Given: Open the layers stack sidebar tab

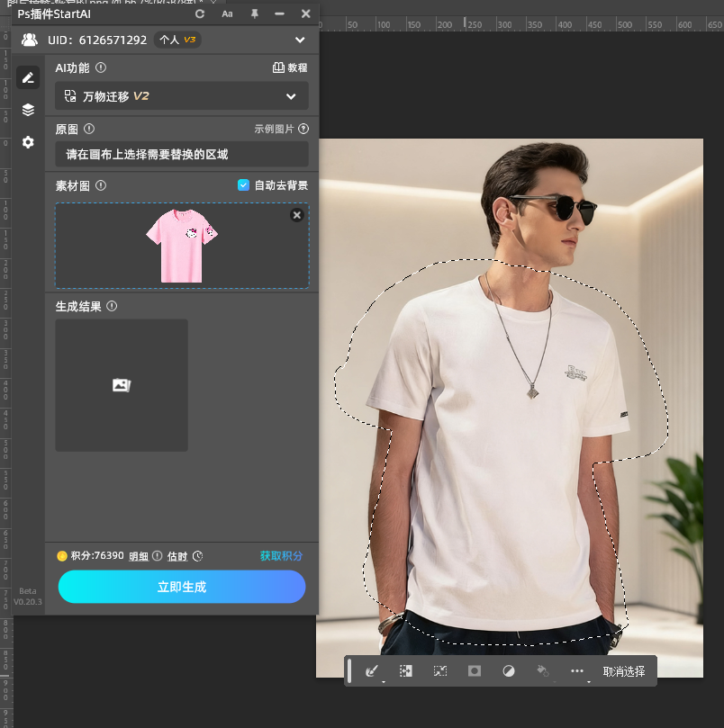Looking at the screenshot, I should tap(28, 110).
